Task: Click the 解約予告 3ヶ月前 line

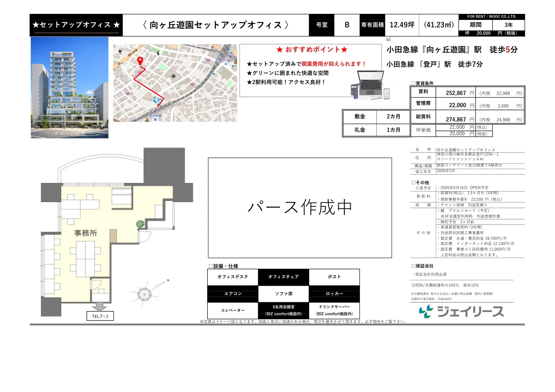Action: tap(456, 222)
